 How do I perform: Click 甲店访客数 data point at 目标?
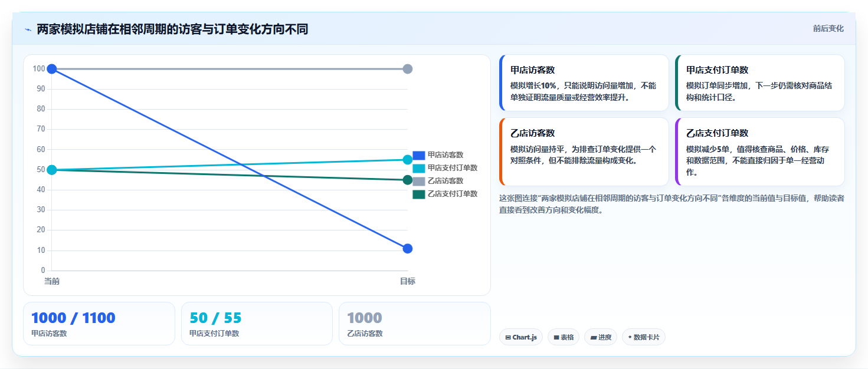407,249
